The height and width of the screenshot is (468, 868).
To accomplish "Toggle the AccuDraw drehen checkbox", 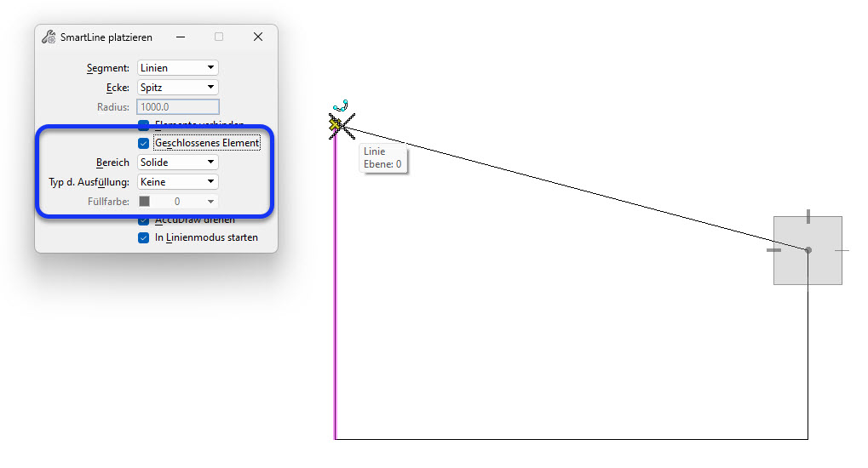I will point(143,220).
